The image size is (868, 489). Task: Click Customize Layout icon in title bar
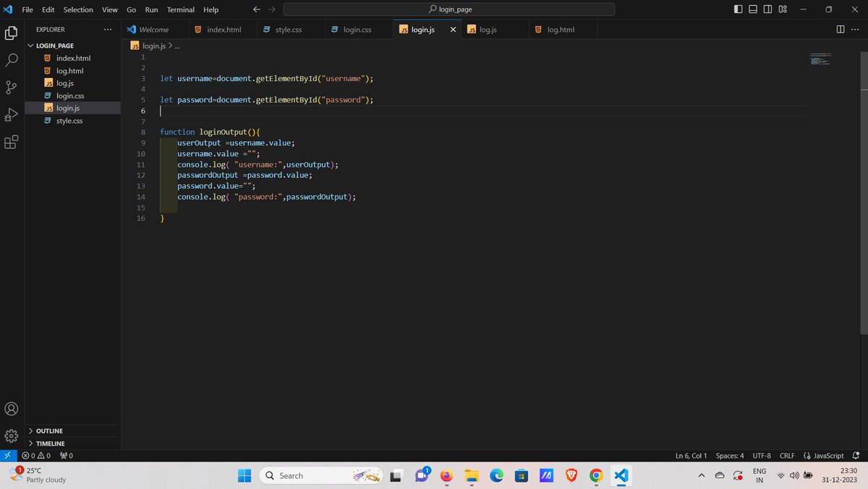[783, 9]
